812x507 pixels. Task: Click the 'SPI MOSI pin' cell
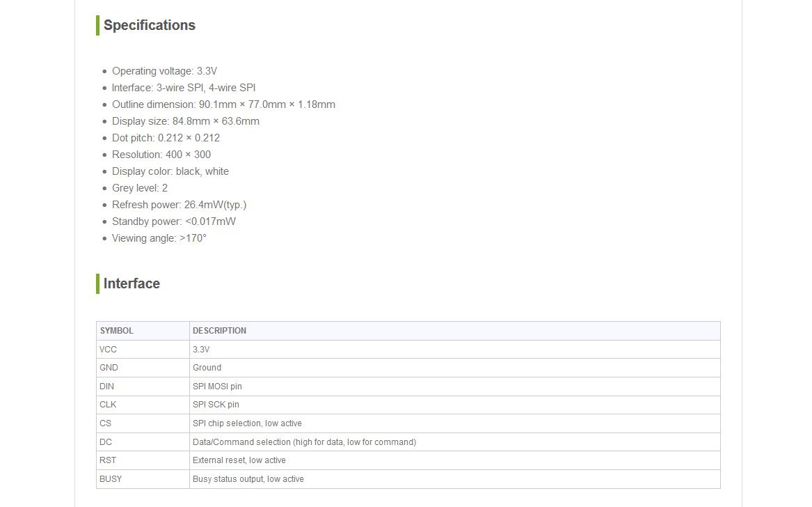coord(454,387)
